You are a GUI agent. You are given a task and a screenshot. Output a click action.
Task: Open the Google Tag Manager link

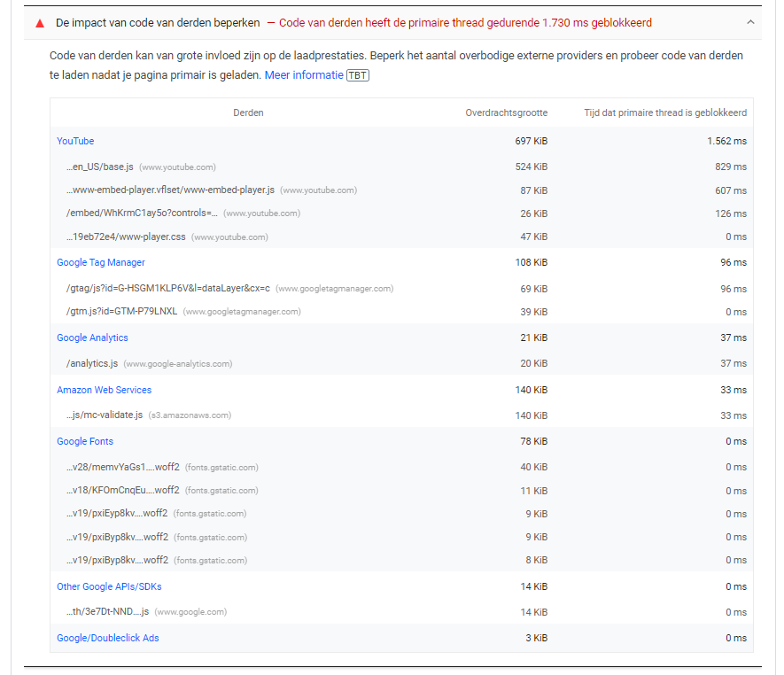[100, 262]
